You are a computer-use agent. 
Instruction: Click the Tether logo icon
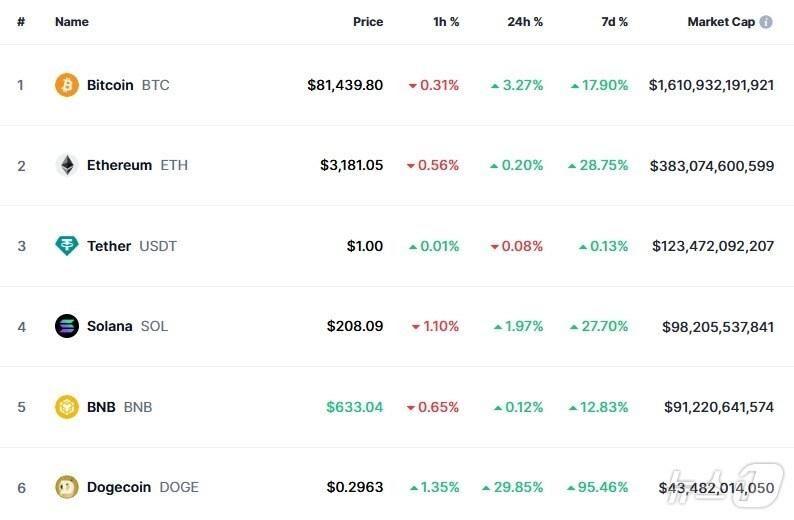[67, 246]
